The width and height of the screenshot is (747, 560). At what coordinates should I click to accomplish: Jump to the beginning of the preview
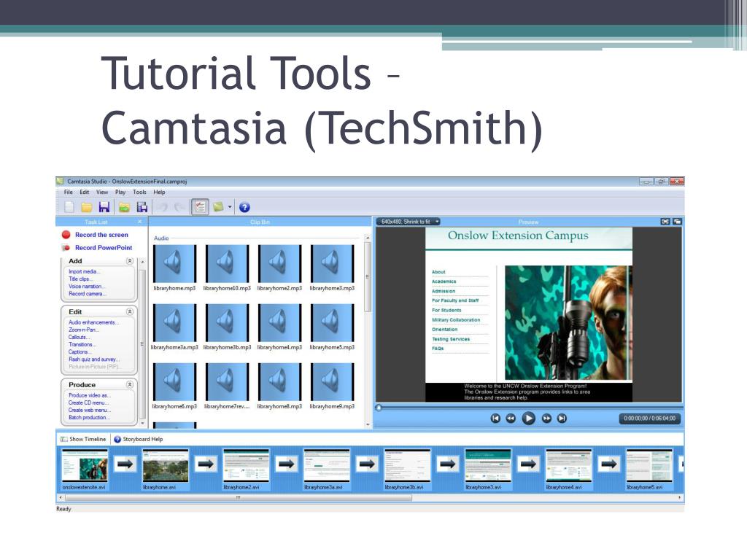pos(495,419)
